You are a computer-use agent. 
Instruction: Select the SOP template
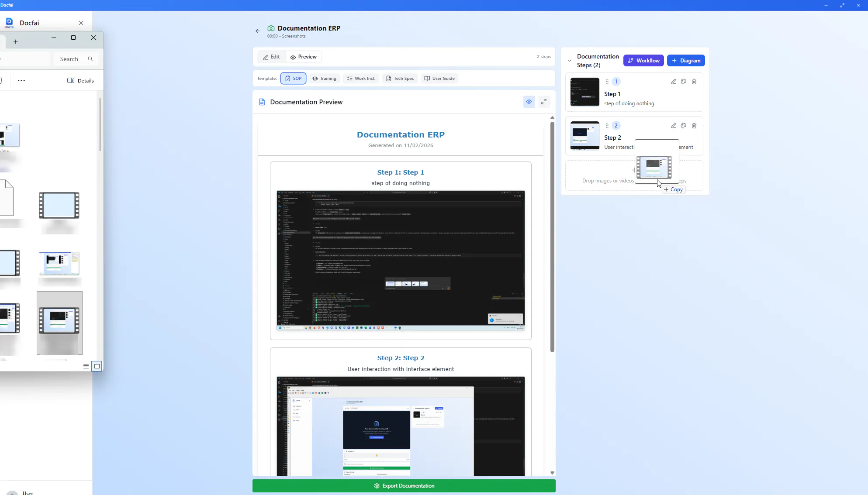click(x=293, y=79)
